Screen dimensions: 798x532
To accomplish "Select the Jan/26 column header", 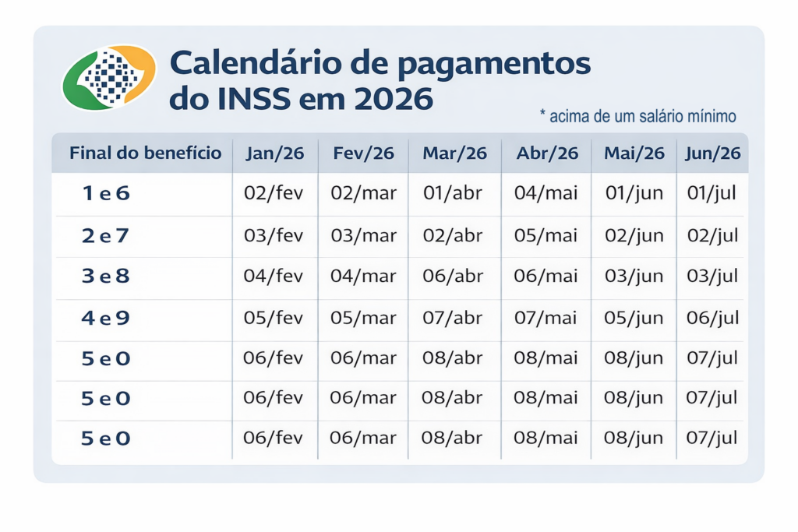I will coord(274,153).
